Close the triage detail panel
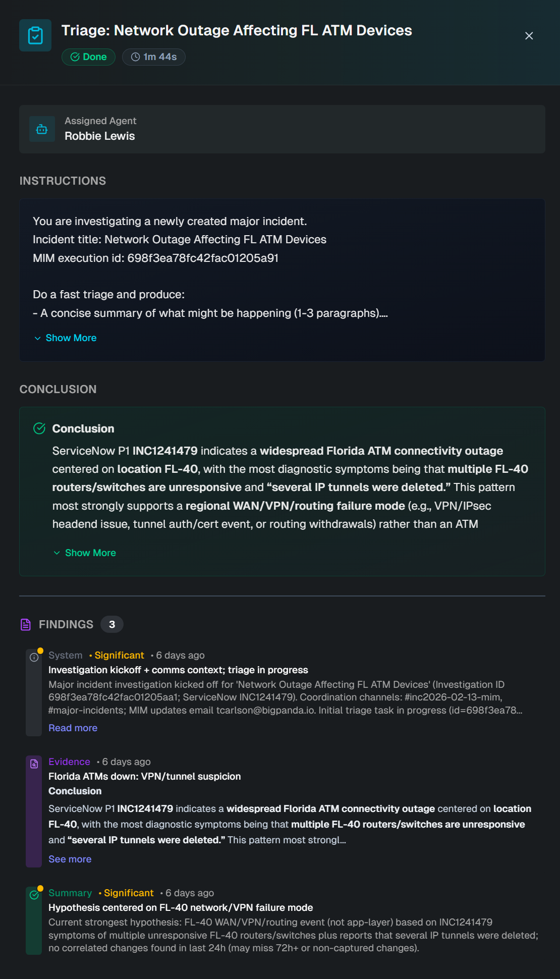The height and width of the screenshot is (979, 560). point(529,36)
